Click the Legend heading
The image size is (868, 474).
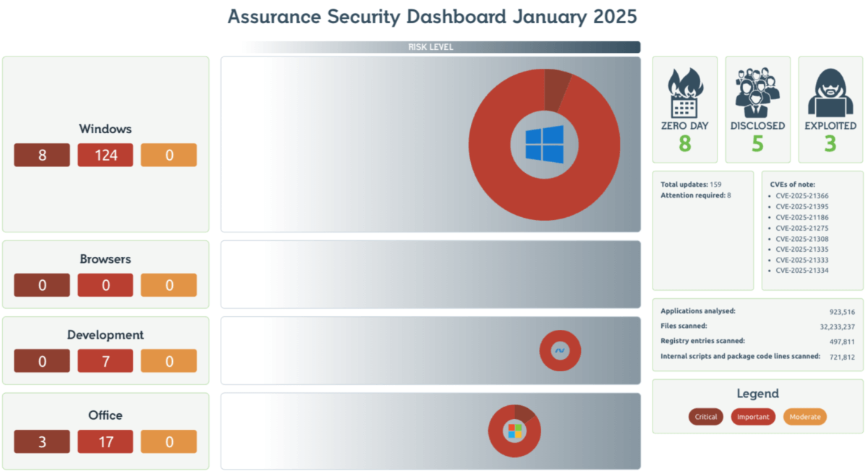click(757, 394)
